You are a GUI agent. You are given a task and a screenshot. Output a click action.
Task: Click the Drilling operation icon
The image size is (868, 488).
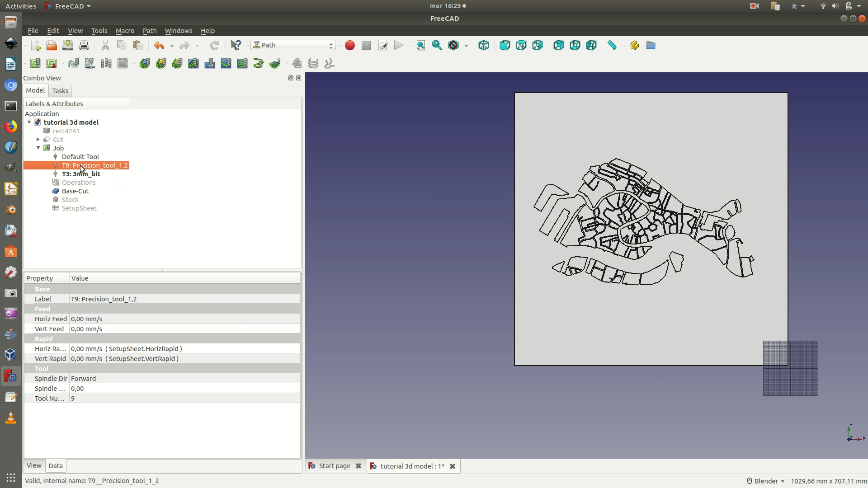click(210, 63)
